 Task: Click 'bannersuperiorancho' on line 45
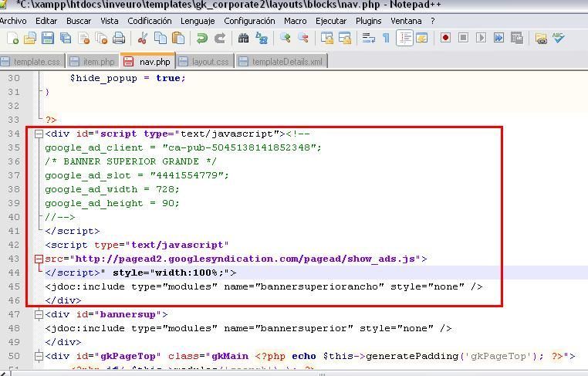(319, 286)
